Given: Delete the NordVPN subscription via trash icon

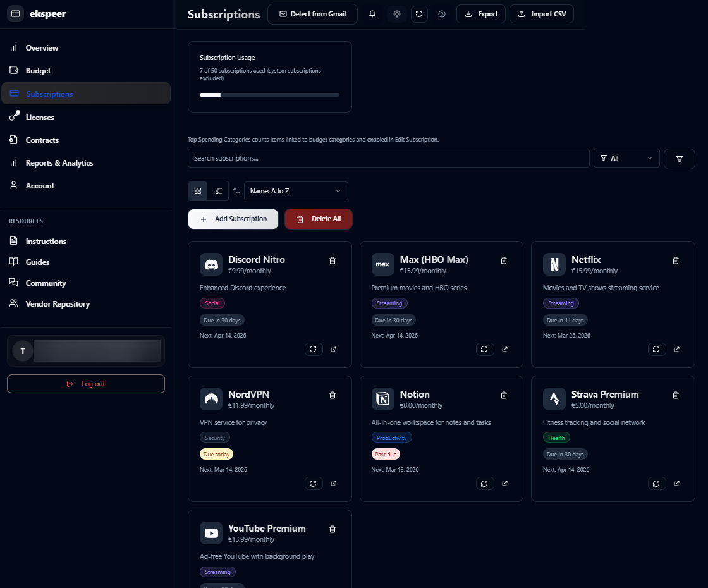Looking at the screenshot, I should (333, 395).
